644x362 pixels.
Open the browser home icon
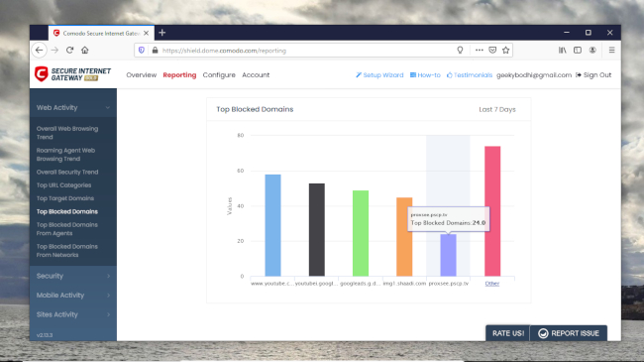[x=85, y=51]
